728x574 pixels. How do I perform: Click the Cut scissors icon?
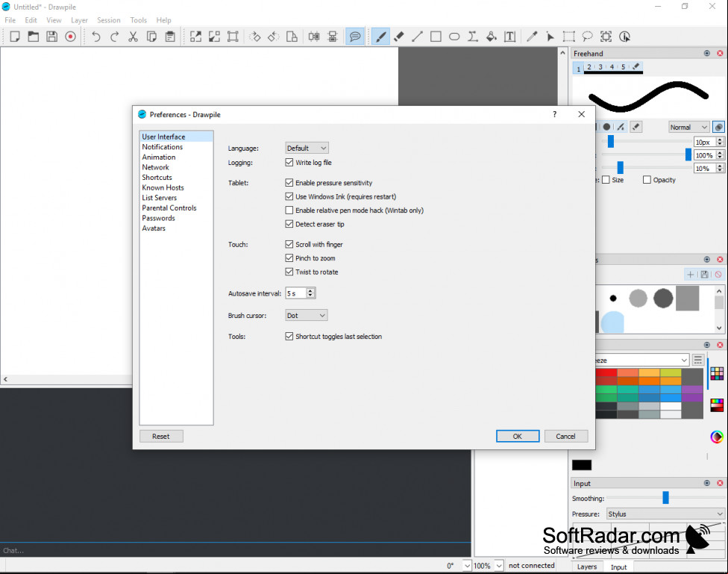(x=134, y=37)
